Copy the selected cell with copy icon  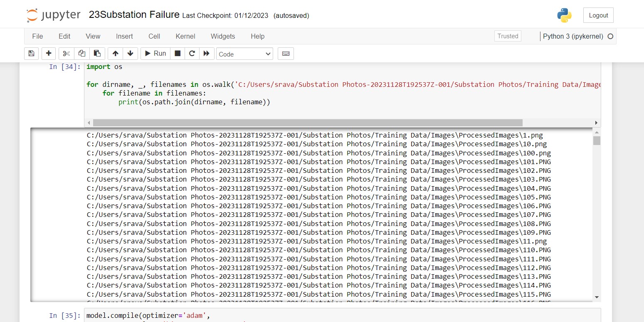(81, 53)
